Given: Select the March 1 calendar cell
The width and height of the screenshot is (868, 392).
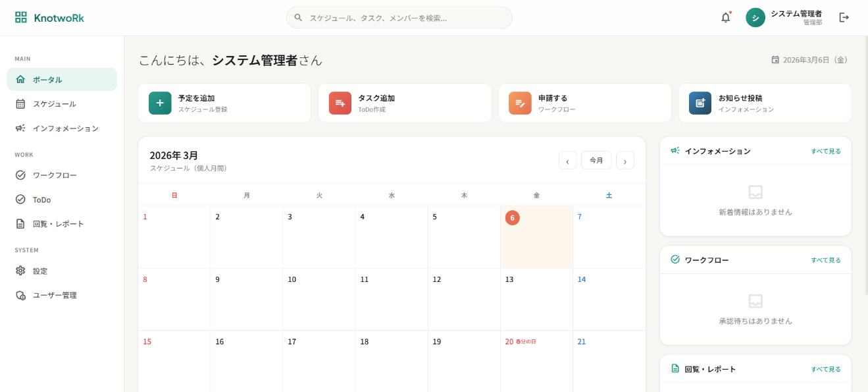Looking at the screenshot, I should pos(174,237).
